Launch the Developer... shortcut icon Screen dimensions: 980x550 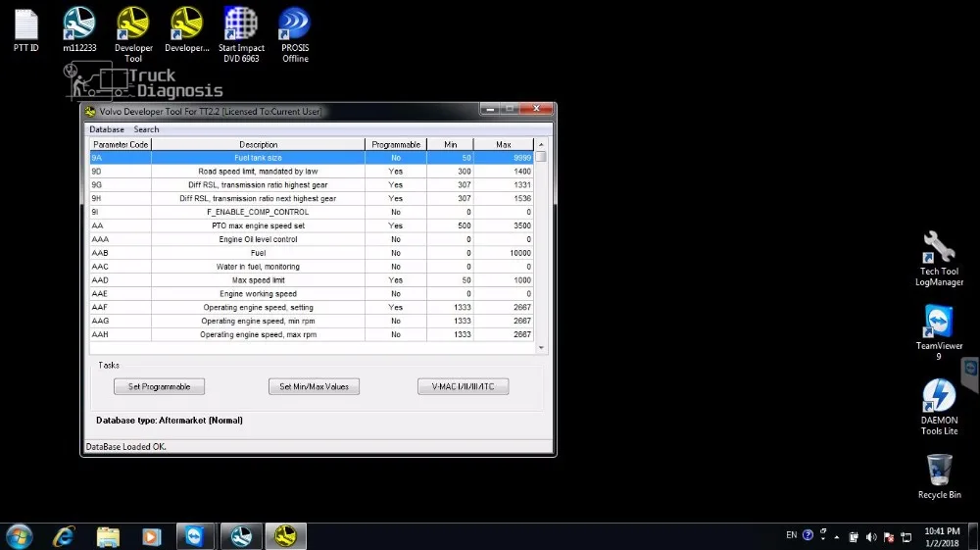pyautogui.click(x=187, y=30)
